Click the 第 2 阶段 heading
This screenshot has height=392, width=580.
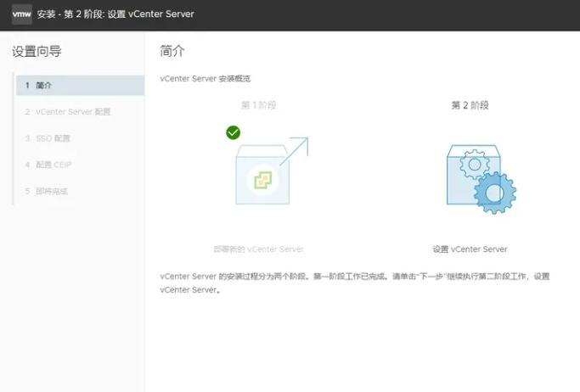[470, 105]
